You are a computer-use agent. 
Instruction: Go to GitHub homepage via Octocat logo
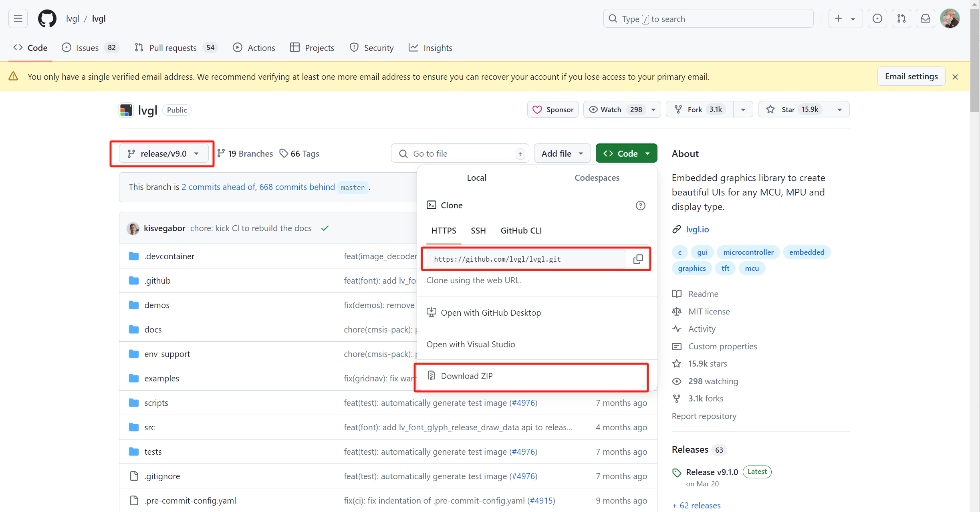click(47, 18)
